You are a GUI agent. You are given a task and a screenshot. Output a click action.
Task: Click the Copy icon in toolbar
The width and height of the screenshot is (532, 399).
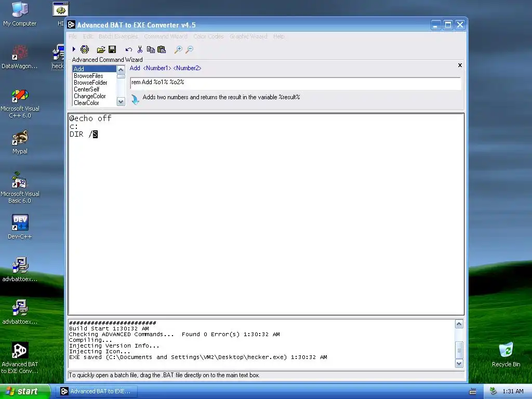[x=151, y=49]
